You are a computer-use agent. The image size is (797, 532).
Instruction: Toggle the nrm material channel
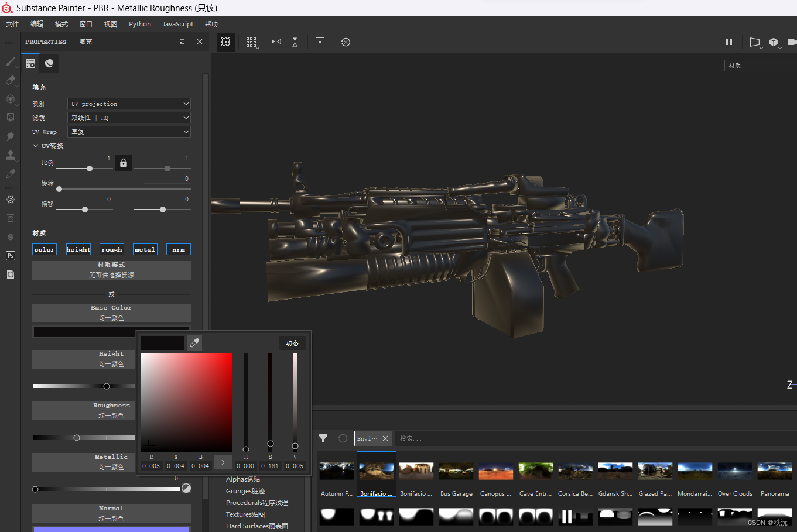click(x=178, y=249)
